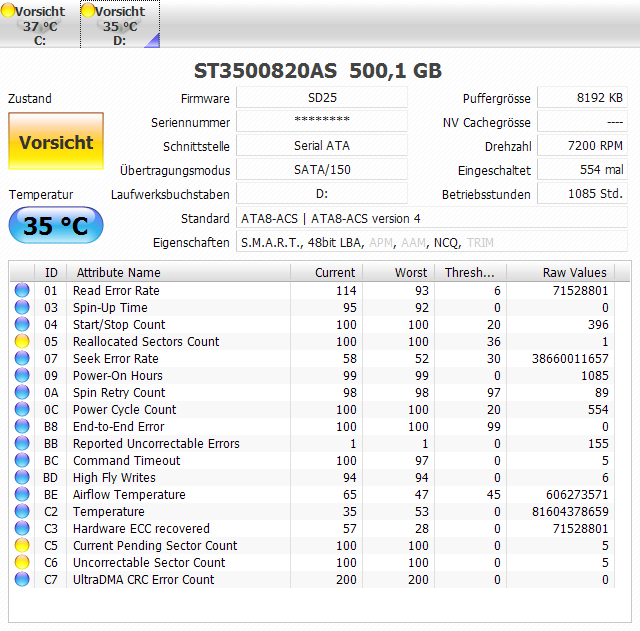Select the Current Pending Sector Count name
The height and width of the screenshot is (631, 640).
155,546
